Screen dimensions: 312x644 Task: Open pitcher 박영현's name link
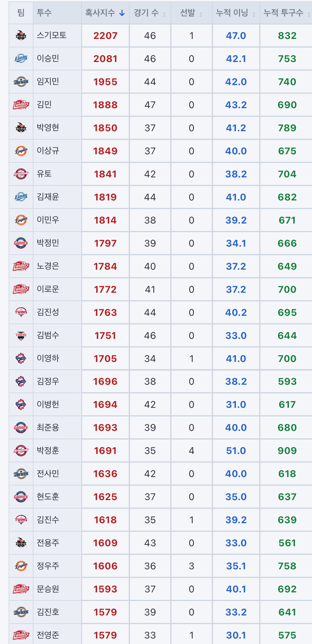tap(48, 127)
